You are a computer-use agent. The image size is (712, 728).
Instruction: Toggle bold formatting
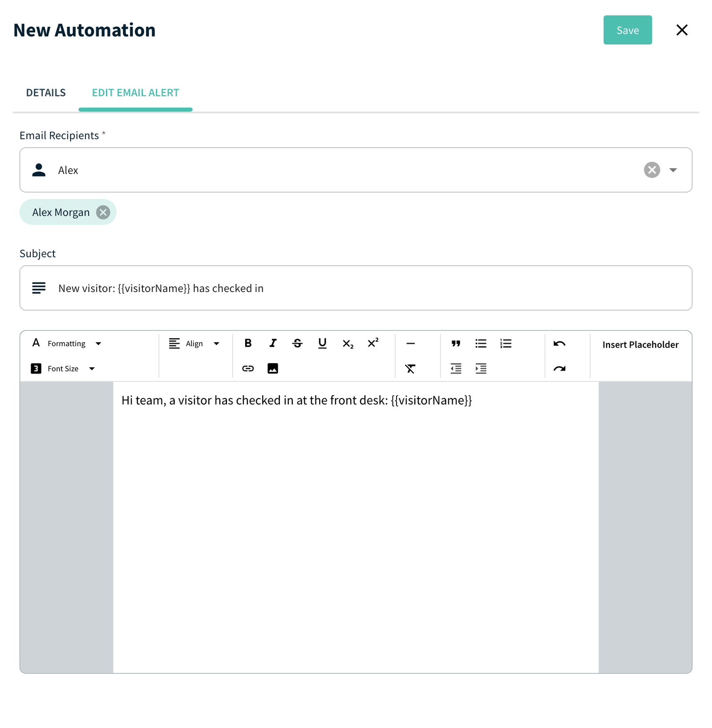click(x=248, y=344)
